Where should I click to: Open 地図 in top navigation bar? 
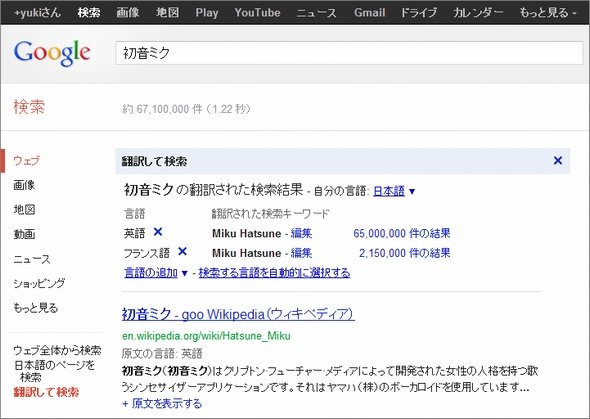click(x=167, y=13)
